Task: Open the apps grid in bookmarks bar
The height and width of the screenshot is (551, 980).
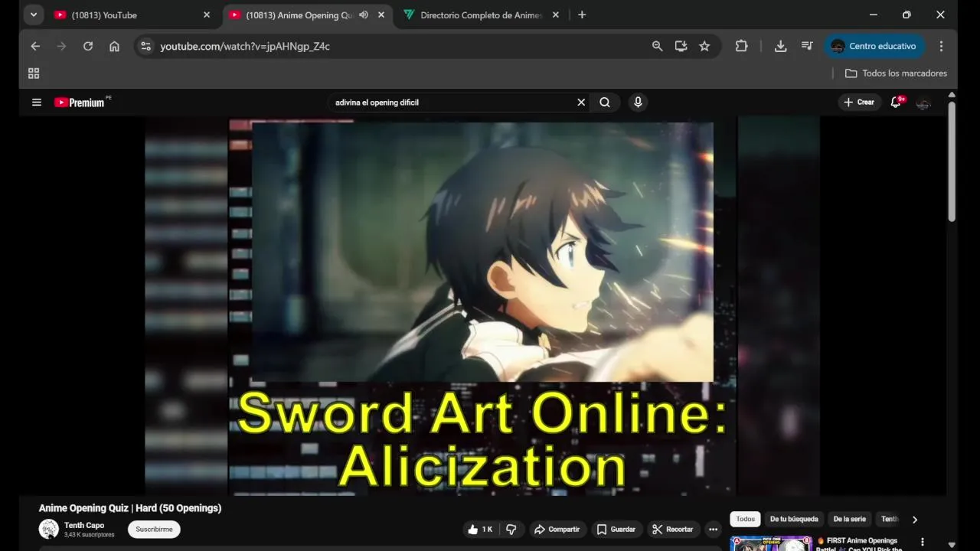Action: point(34,73)
